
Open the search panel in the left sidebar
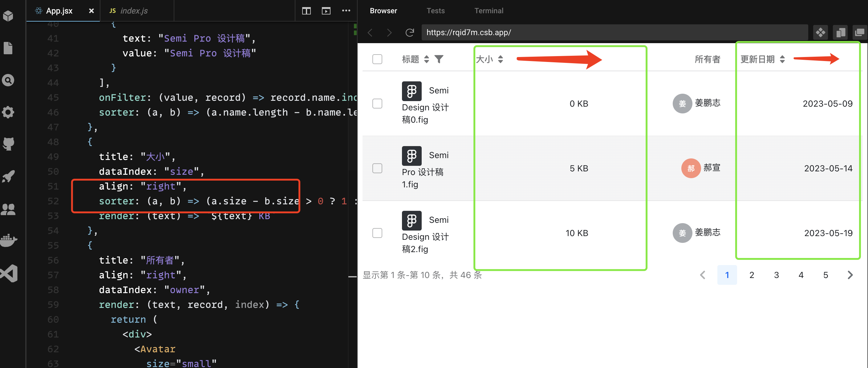coord(8,80)
